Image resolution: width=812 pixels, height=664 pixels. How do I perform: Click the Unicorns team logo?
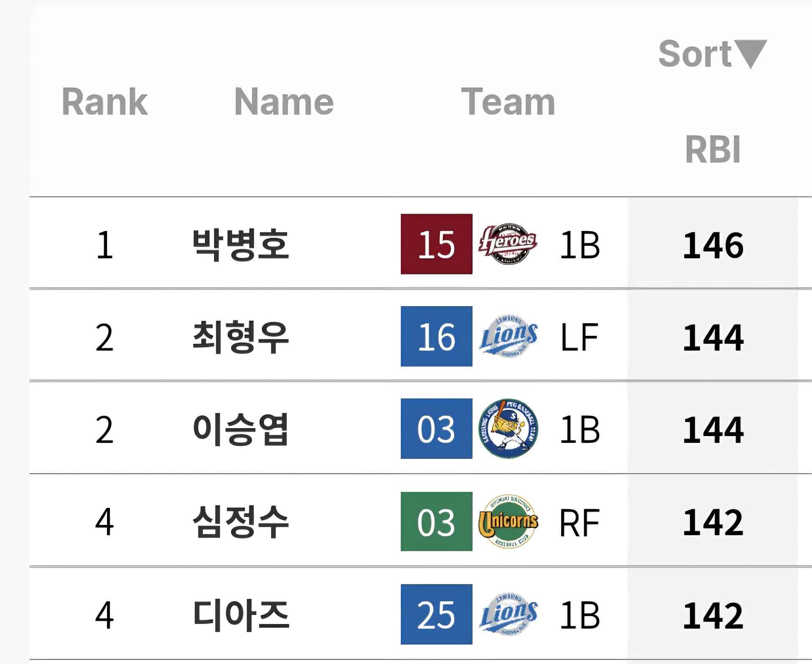pyautogui.click(x=508, y=521)
